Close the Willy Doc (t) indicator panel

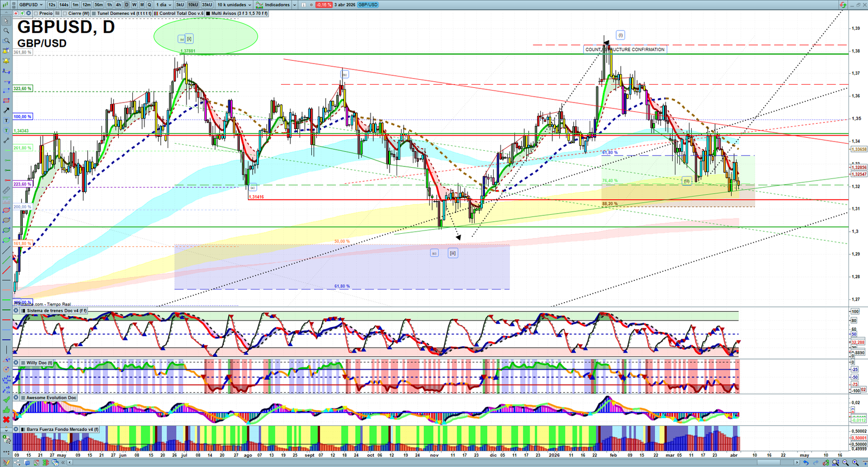point(16,363)
